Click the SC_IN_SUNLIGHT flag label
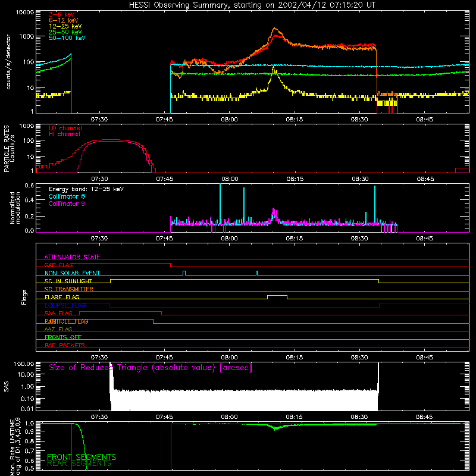Screen dimensions: 476x476 click(68, 281)
